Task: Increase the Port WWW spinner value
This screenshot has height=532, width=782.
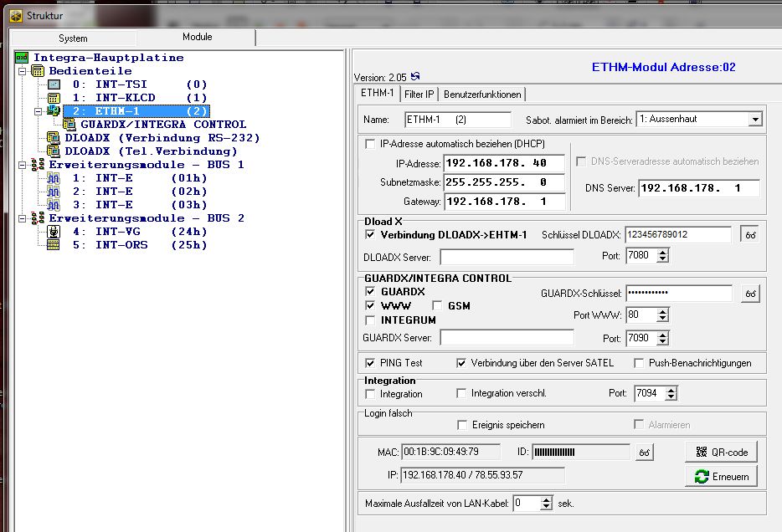Action: (x=663, y=311)
